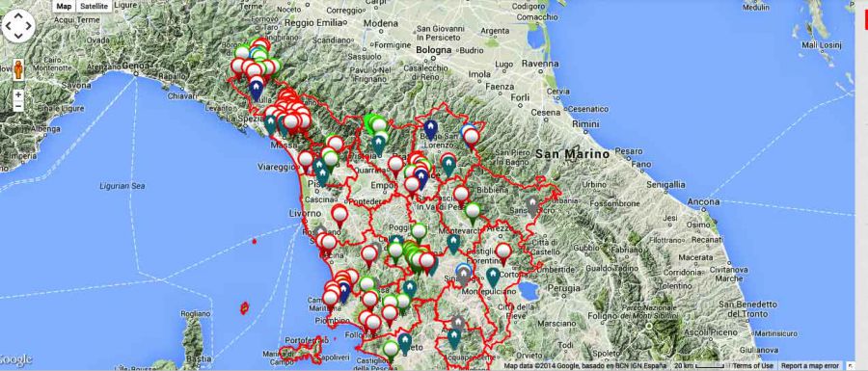Zoom out with the minus button

point(18,106)
